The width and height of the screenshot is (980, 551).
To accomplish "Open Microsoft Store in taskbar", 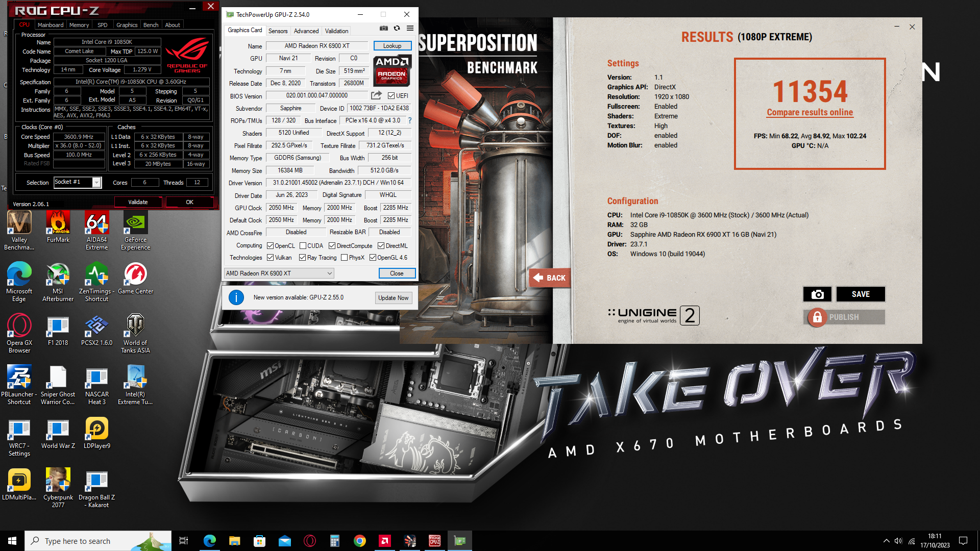I will pyautogui.click(x=259, y=541).
